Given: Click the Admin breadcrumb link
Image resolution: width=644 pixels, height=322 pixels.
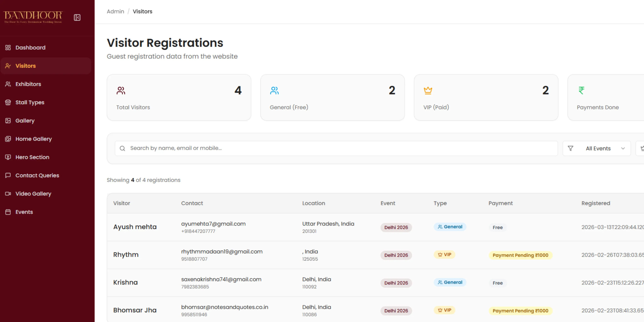Looking at the screenshot, I should (115, 11).
